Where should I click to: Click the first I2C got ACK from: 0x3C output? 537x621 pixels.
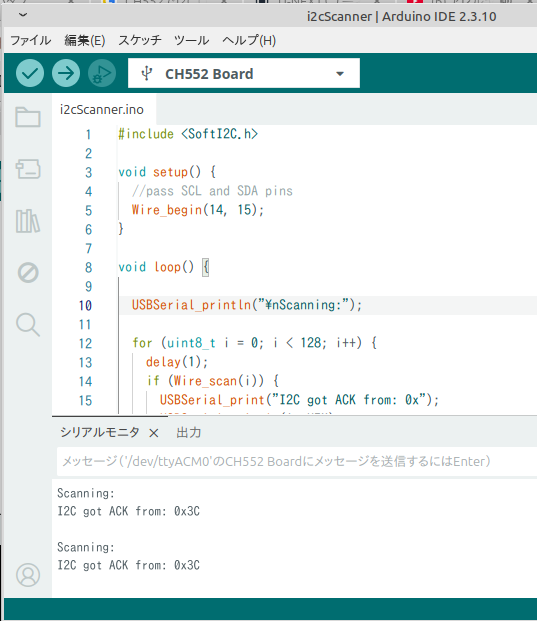coord(128,511)
